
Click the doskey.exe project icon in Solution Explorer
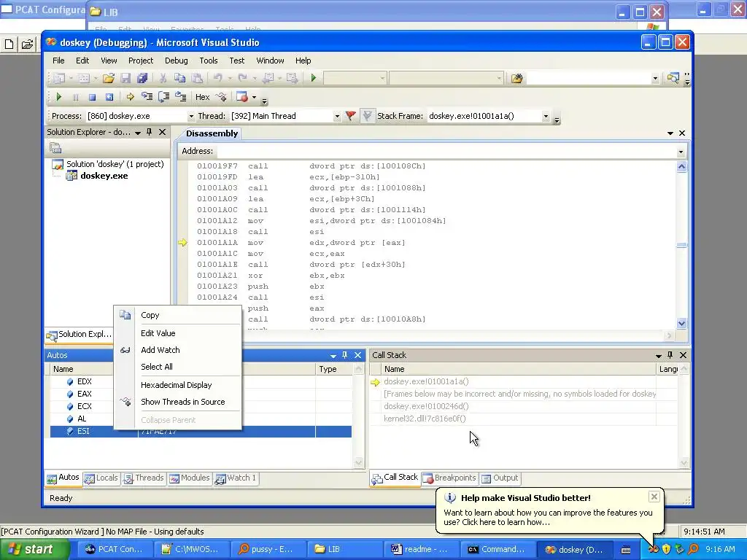pyautogui.click(x=71, y=176)
